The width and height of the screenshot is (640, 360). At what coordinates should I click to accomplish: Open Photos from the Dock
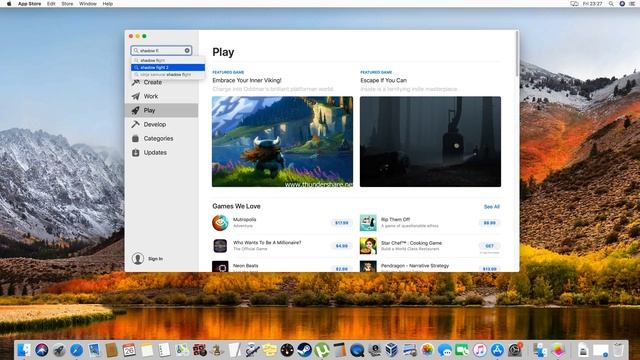(x=427, y=350)
